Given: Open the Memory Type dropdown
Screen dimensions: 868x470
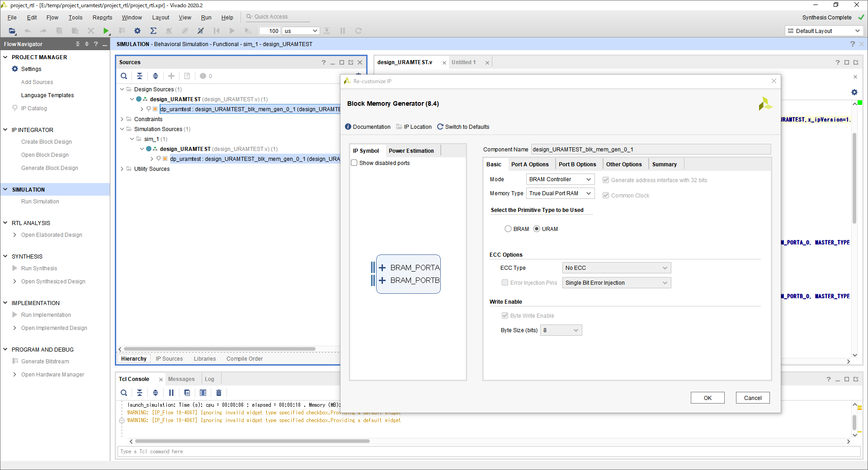Looking at the screenshot, I should click(560, 193).
